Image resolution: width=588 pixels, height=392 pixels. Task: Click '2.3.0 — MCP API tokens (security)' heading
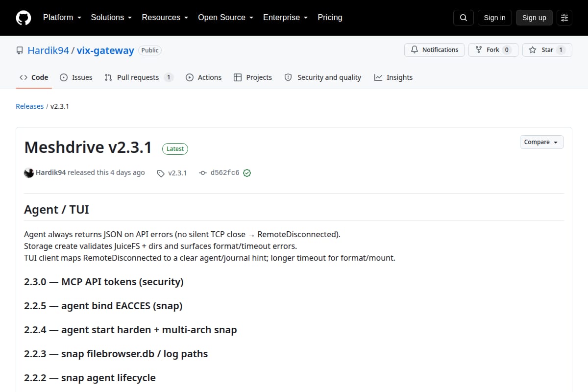click(x=104, y=282)
